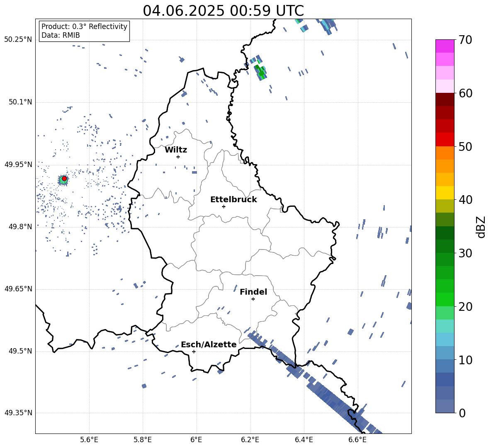Viewport: 491px width, 448px height.
Task: Click the colorbar tick label 10
Action: point(465,360)
